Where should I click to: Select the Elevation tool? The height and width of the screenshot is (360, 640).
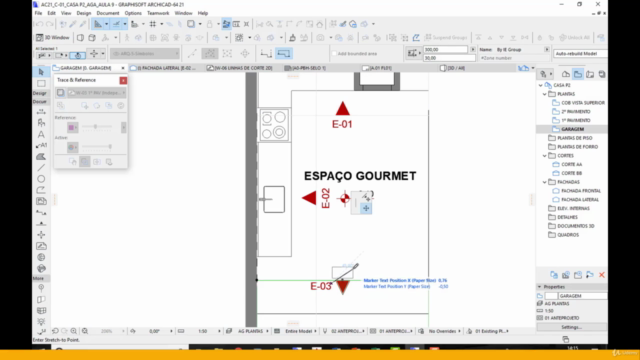(41, 224)
